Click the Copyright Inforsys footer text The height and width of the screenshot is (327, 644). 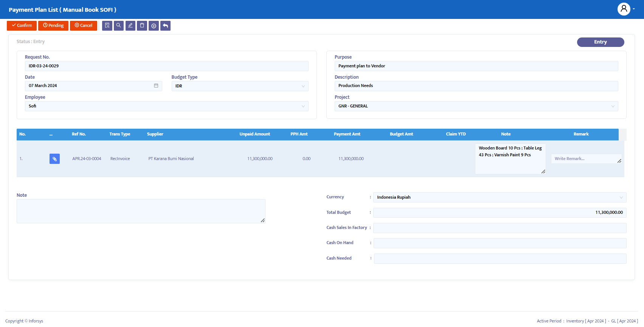[24, 321]
